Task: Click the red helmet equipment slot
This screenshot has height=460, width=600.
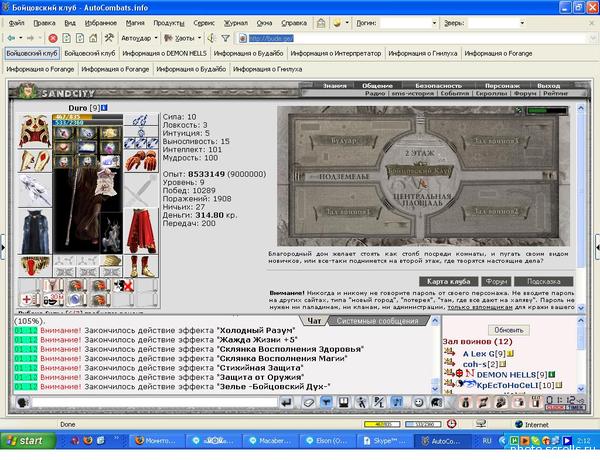Action: click(x=34, y=132)
